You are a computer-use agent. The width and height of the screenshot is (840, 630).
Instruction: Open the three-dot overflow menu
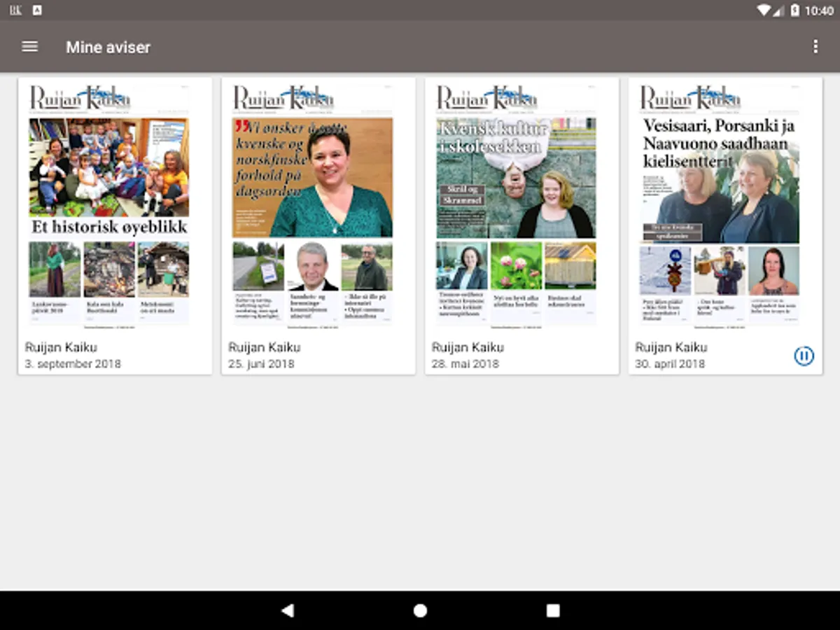(815, 47)
